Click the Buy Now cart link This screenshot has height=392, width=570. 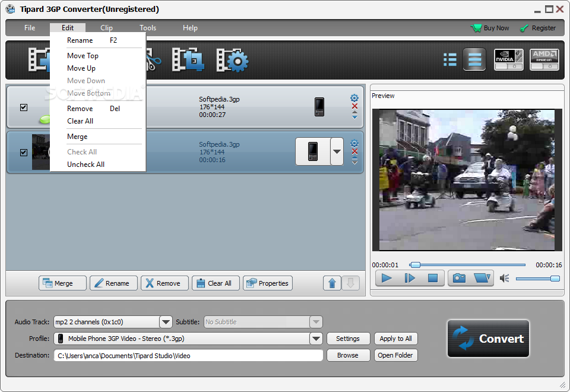[x=490, y=28]
